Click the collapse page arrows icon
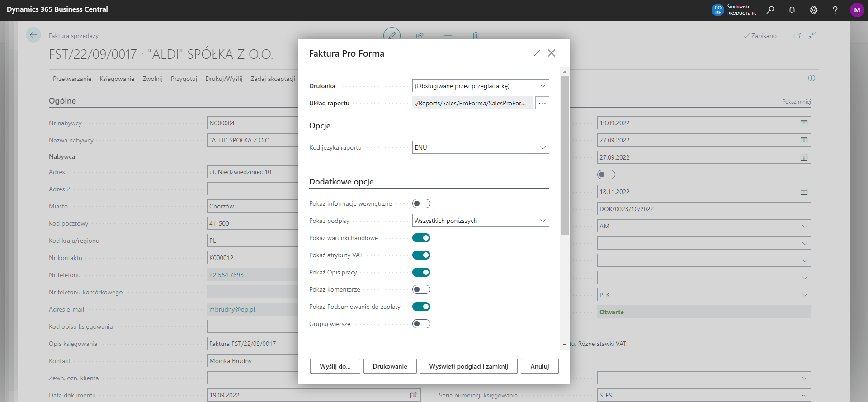The height and width of the screenshot is (402, 868). pyautogui.click(x=812, y=36)
